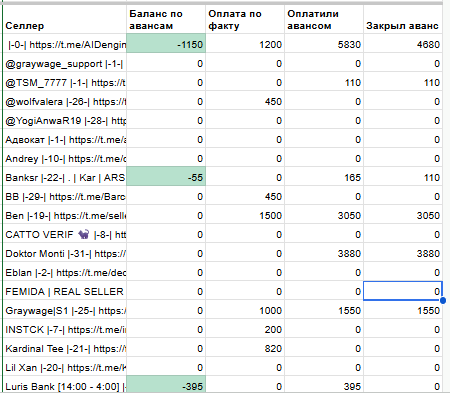Viewport: 450px width, 394px height.
Task: Select the cell with value 1200
Action: tap(245, 43)
